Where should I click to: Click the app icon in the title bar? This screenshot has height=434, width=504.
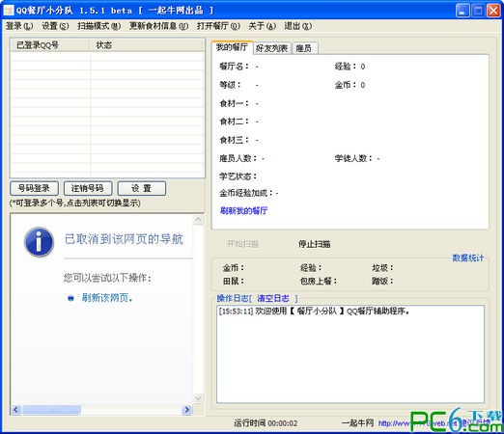[x=9, y=11]
